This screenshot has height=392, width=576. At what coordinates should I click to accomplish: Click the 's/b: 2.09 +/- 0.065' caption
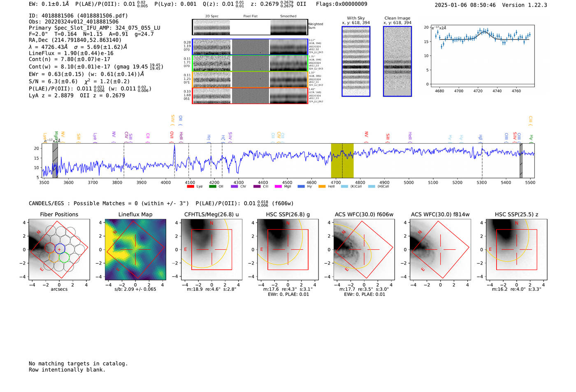pos(135,289)
